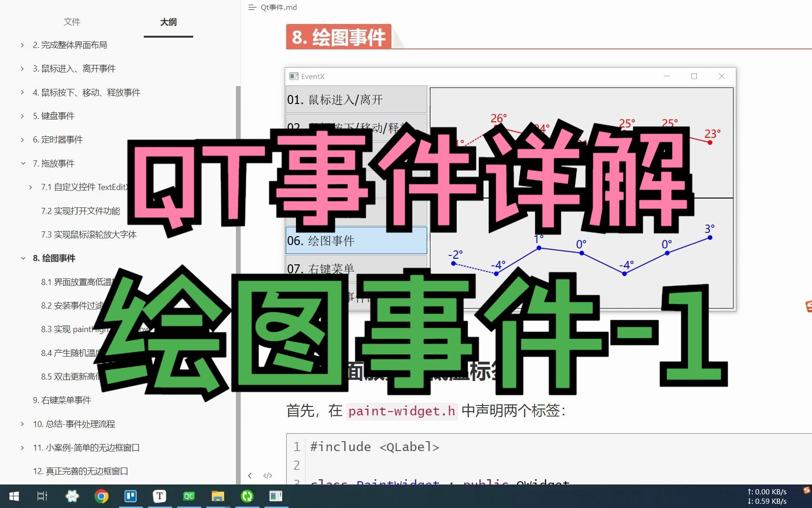The height and width of the screenshot is (508, 812).
Task: Click the inline code paint-widget.h
Action: 402,411
